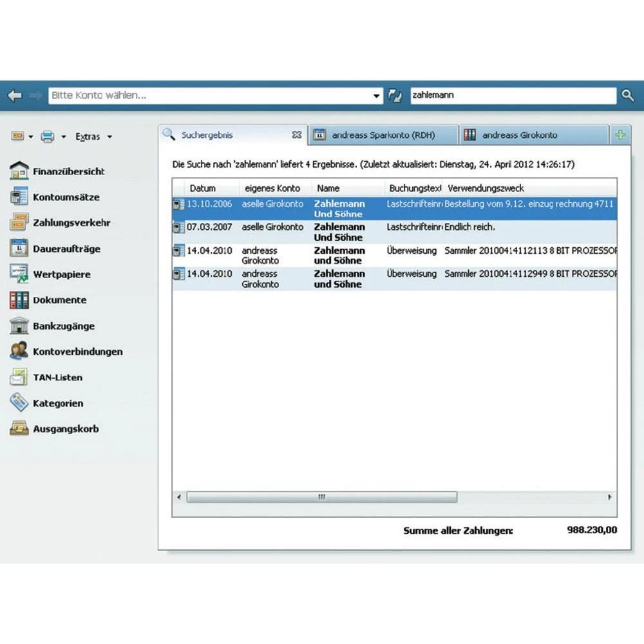The width and height of the screenshot is (644, 644).
Task: Close the Suchergebnis tab
Action: click(x=296, y=135)
